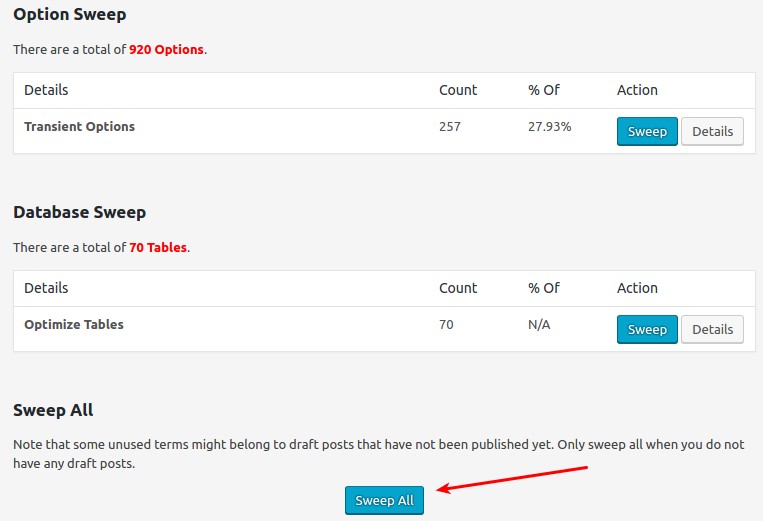Click the 257 count value
763x521 pixels.
pos(450,127)
